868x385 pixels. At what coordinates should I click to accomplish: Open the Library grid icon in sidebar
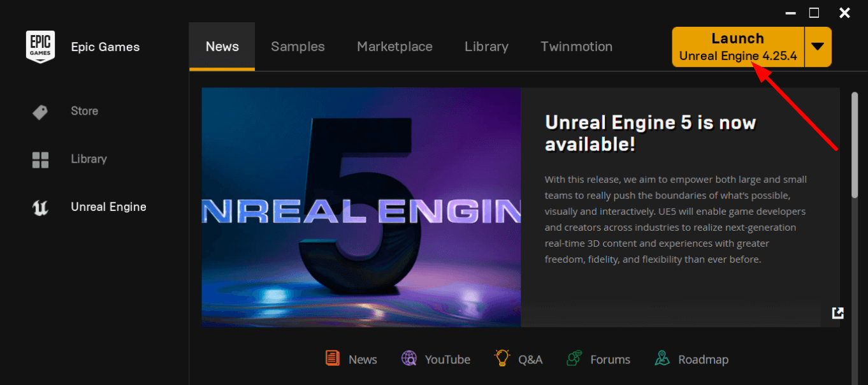pyautogui.click(x=40, y=159)
